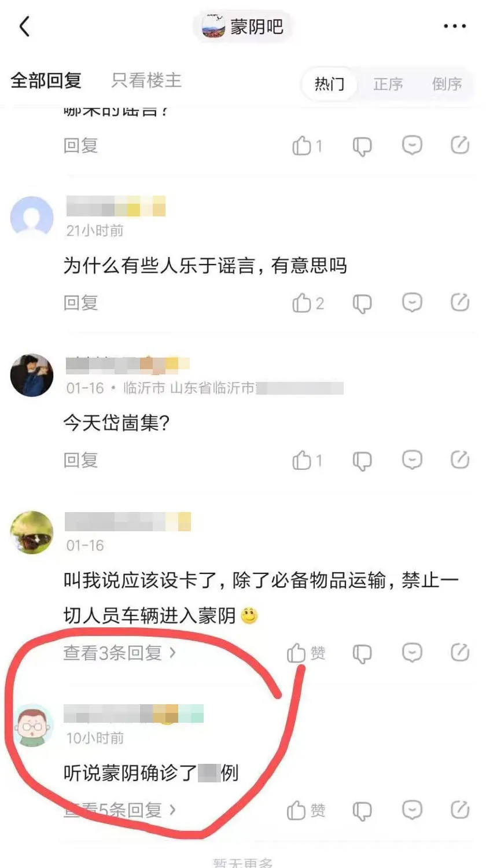Viewport: 486px width, 868px height.
Task: Switch to 全部回复 tab
Action: 46,80
